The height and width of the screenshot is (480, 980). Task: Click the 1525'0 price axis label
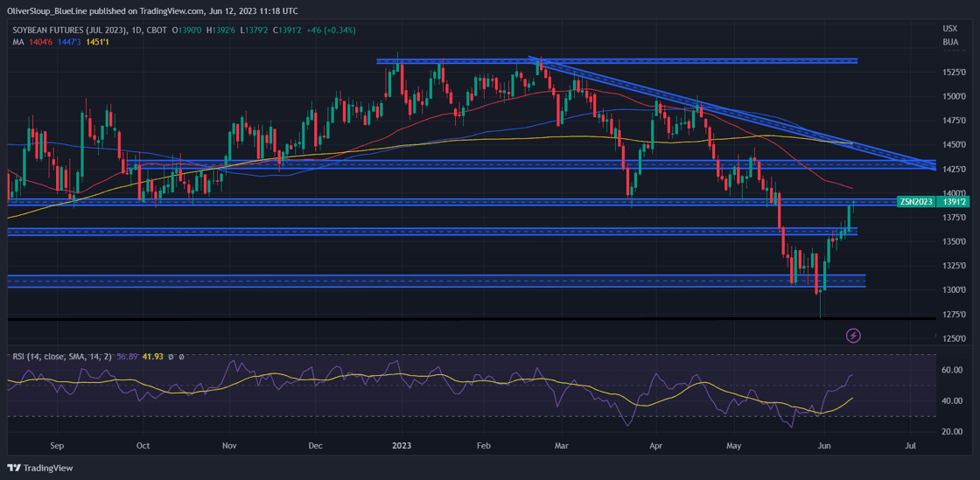point(955,73)
